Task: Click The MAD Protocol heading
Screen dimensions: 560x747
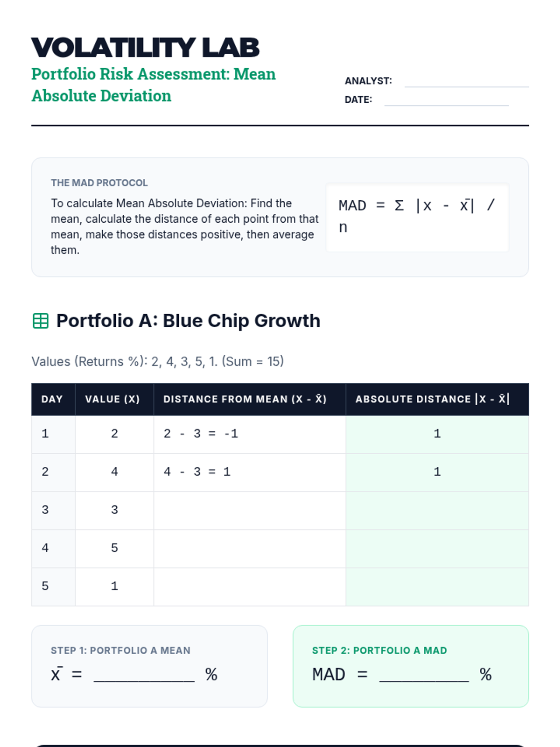Action: coord(99,183)
